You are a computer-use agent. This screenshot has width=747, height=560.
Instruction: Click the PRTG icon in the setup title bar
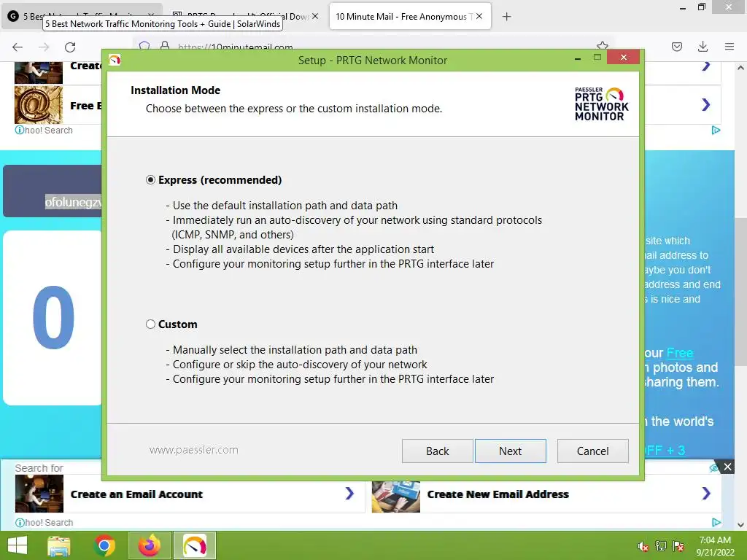coord(115,60)
